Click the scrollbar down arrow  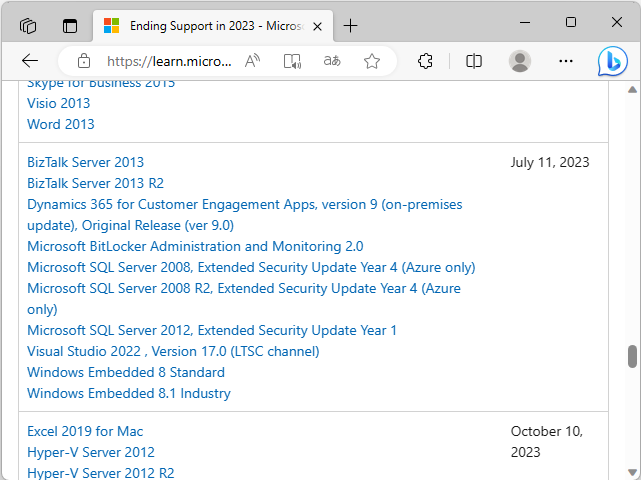[632, 472]
